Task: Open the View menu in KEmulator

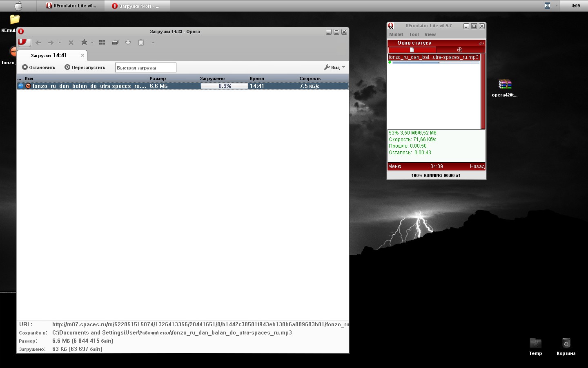Action: coord(430,34)
